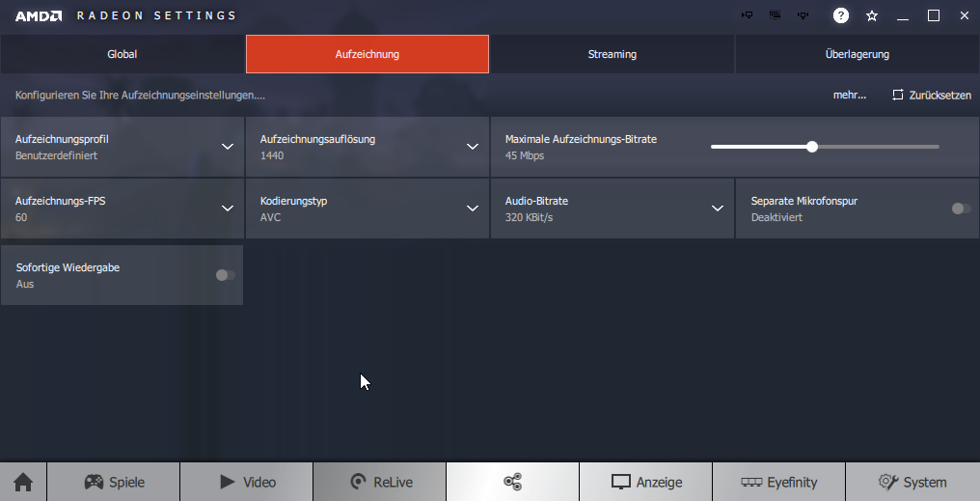This screenshot has width=980, height=501.
Task: Expand the Audio-Bitrate dropdown
Action: click(718, 209)
